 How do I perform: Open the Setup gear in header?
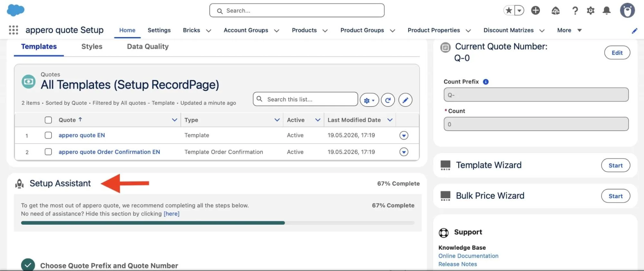click(591, 11)
